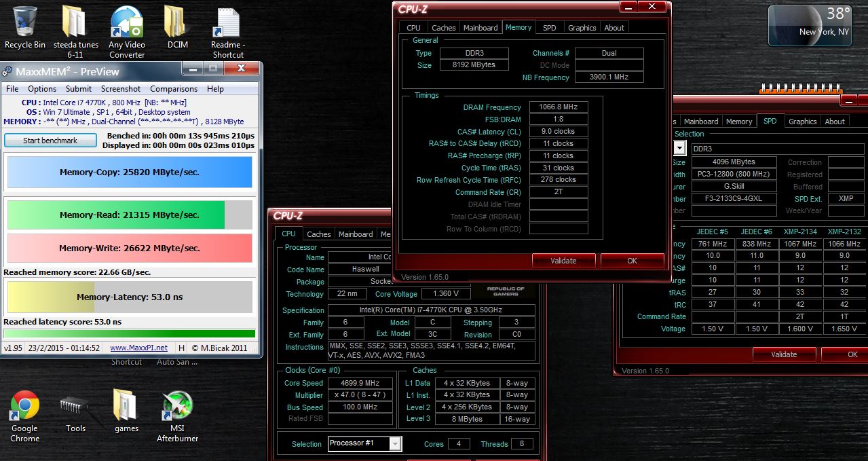The height and width of the screenshot is (461, 868).
Task: Open Submit menu in MaxxMEM
Action: [79, 89]
